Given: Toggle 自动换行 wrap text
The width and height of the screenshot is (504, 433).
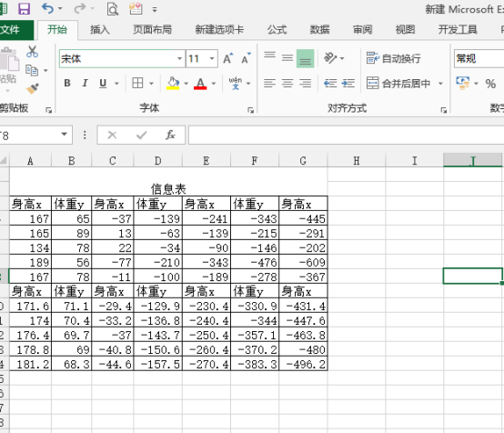Looking at the screenshot, I should click(x=393, y=58).
